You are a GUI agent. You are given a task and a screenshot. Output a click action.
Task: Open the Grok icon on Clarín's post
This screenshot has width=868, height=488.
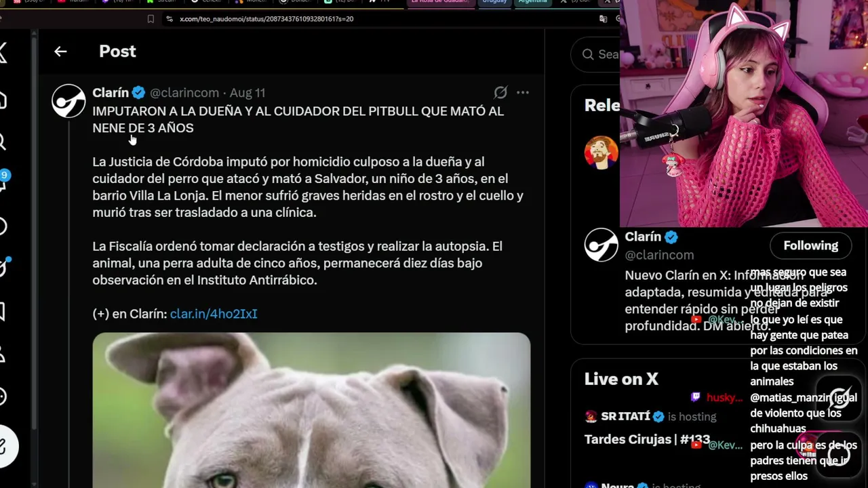tap(500, 92)
